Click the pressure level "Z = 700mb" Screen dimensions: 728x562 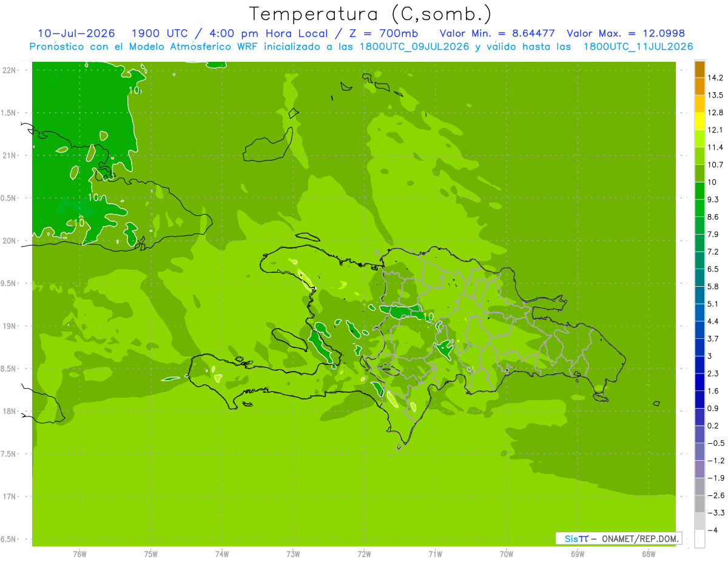click(383, 33)
